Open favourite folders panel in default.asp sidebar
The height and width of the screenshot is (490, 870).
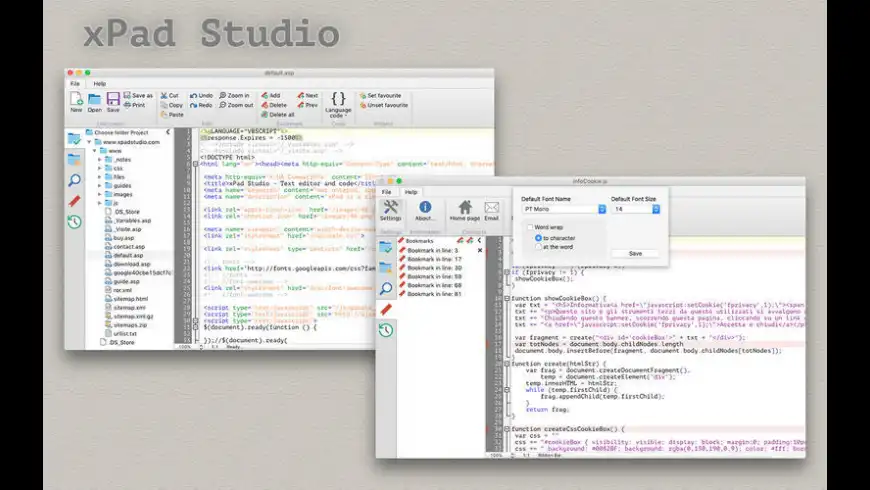pos(74,160)
